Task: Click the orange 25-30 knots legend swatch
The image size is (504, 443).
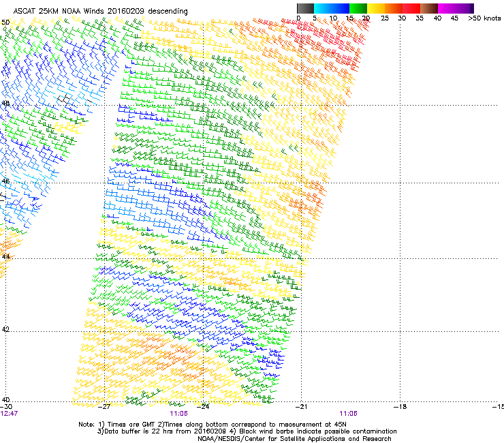Action: pyautogui.click(x=394, y=8)
